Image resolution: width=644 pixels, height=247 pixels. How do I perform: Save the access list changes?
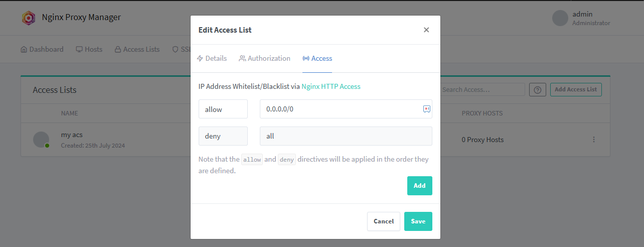pyautogui.click(x=418, y=221)
